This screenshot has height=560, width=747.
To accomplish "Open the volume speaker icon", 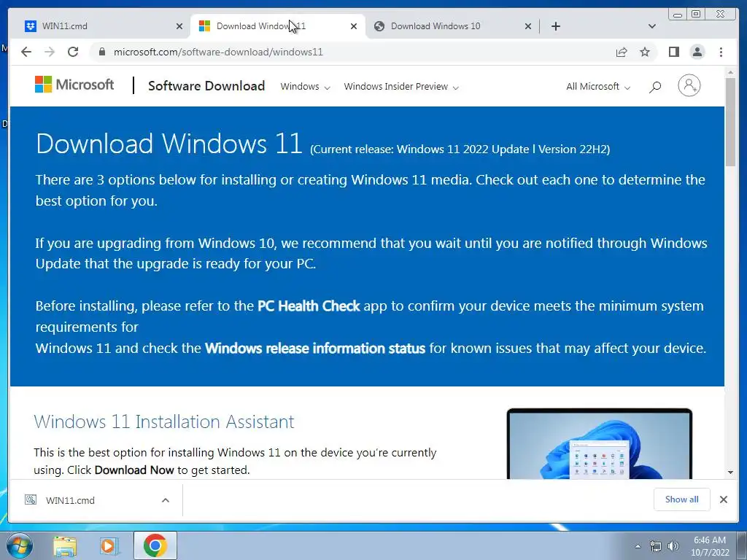I will click(x=673, y=546).
